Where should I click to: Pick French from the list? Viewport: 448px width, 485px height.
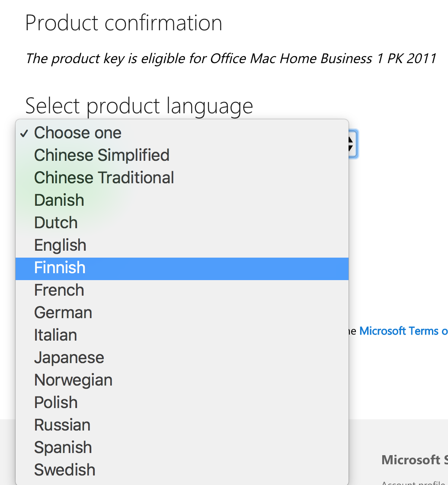182,290
